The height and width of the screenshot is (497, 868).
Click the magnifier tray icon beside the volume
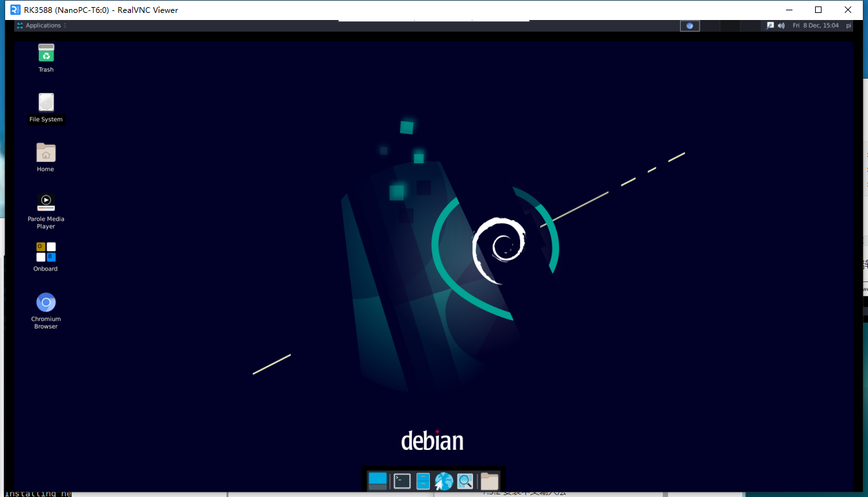click(770, 25)
